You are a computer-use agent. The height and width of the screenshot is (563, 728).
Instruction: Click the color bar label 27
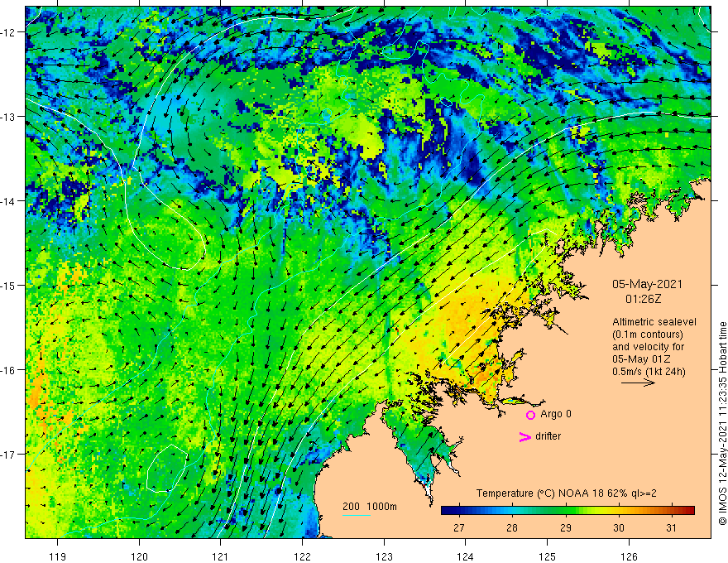coord(458,527)
